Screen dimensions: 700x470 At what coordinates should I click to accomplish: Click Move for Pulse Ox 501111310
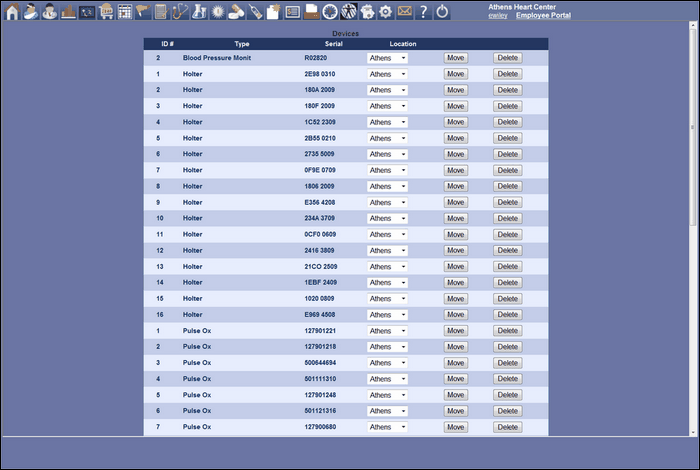(455, 379)
